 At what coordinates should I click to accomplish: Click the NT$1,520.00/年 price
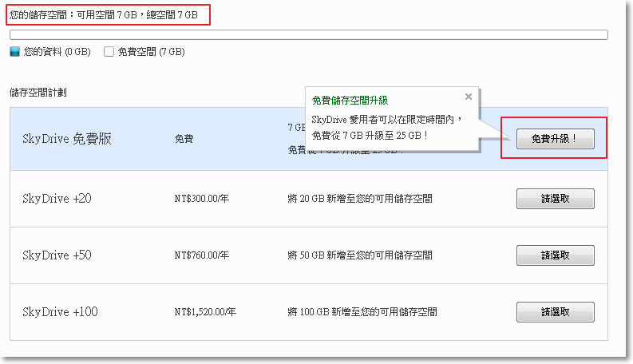click(x=205, y=312)
